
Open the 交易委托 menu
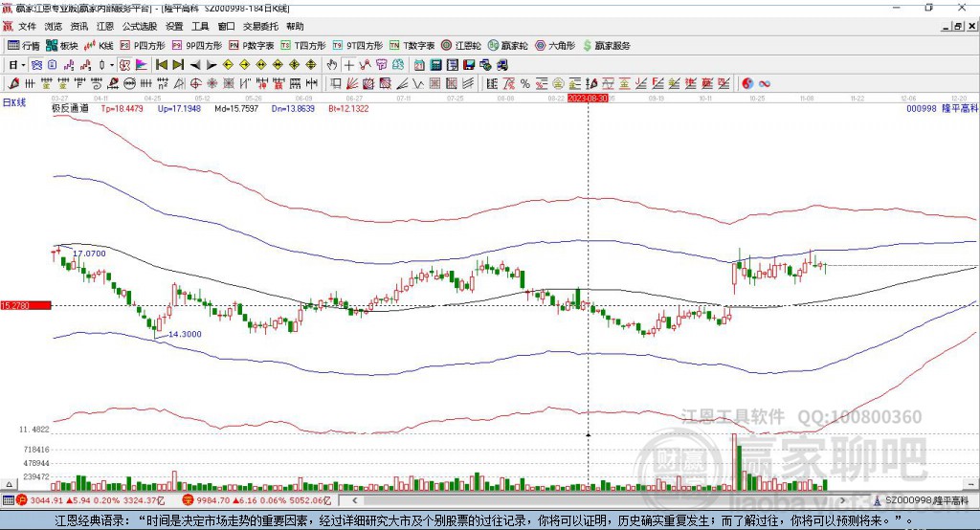click(260, 26)
